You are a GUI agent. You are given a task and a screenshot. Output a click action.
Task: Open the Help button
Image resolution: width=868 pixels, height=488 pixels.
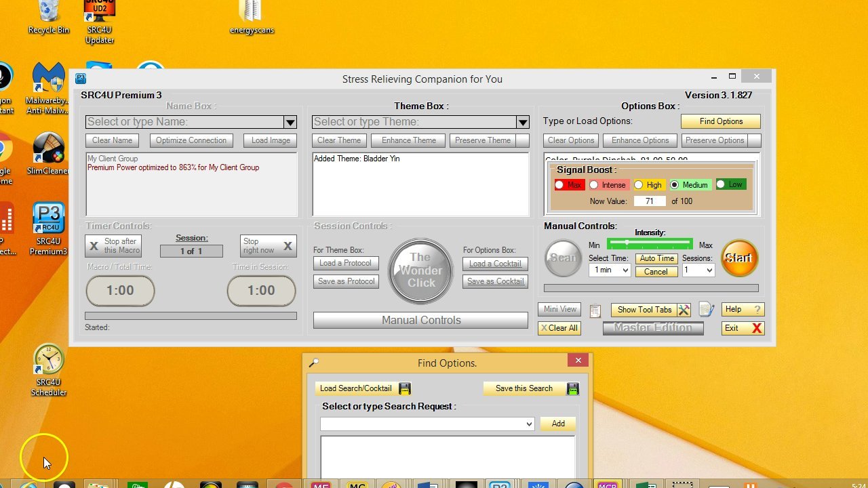742,309
